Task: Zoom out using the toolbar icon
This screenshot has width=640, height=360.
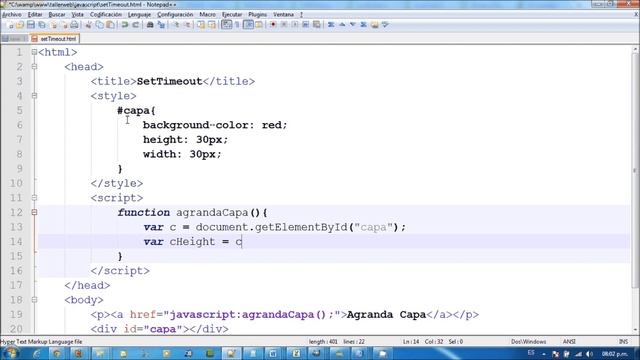Action: (x=187, y=25)
